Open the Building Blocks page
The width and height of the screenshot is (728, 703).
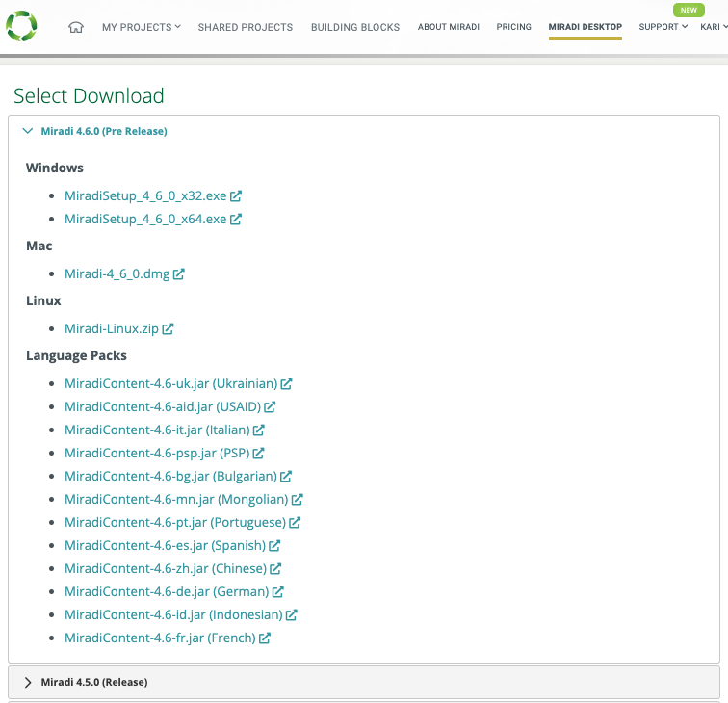pyautogui.click(x=354, y=27)
